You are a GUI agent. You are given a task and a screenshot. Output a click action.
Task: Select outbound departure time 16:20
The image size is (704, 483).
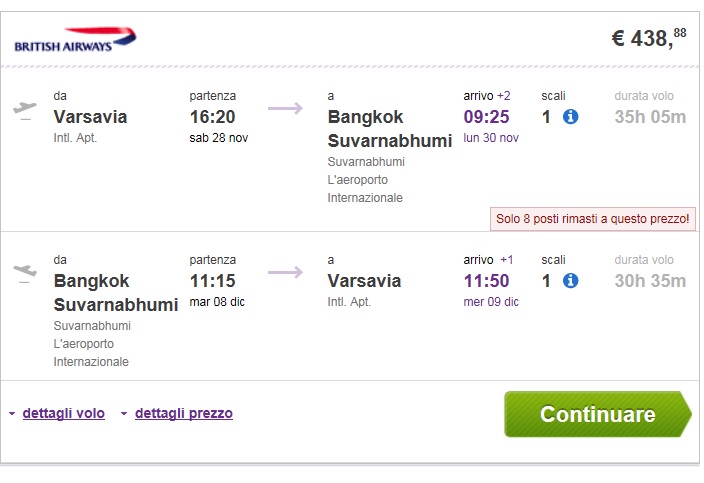click(x=212, y=117)
